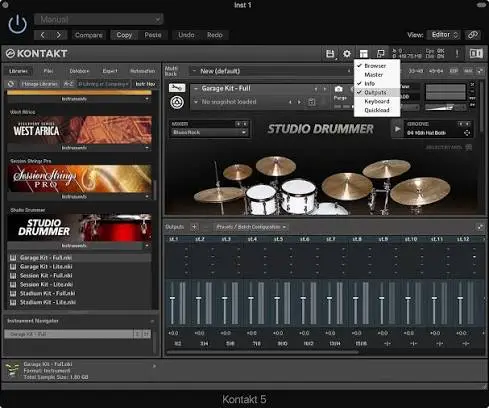Go to next preset with right arrow
489x408 pixels.
point(59,35)
